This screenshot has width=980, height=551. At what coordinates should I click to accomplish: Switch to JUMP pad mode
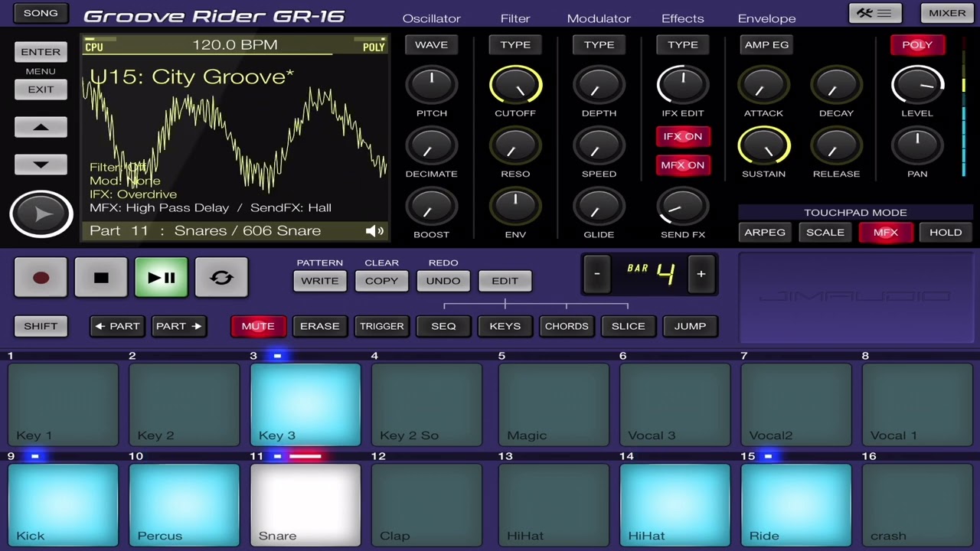click(x=690, y=326)
